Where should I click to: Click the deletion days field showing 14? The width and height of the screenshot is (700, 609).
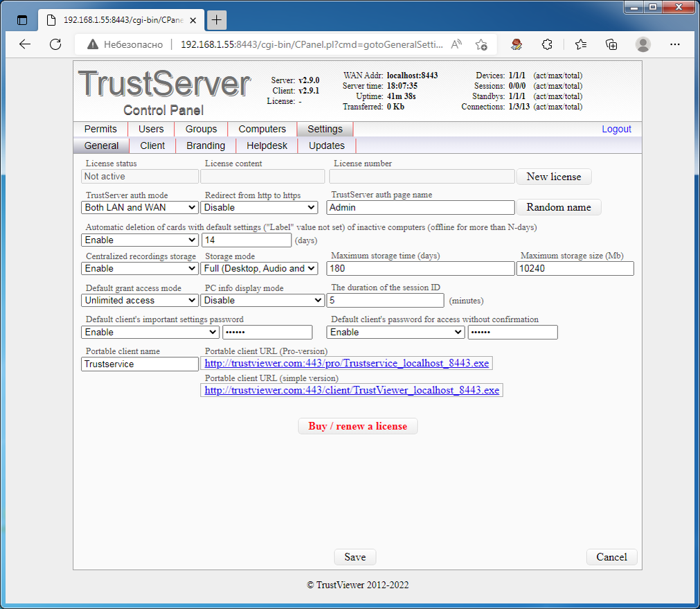246,240
